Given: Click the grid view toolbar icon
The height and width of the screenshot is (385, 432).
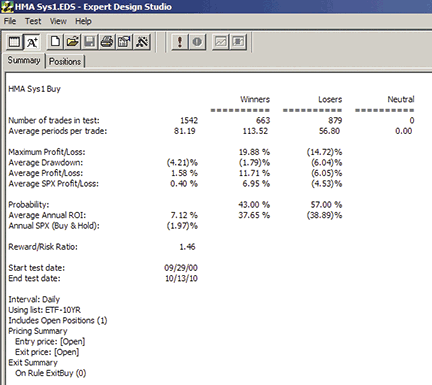Looking at the screenshot, I should pyautogui.click(x=14, y=42).
